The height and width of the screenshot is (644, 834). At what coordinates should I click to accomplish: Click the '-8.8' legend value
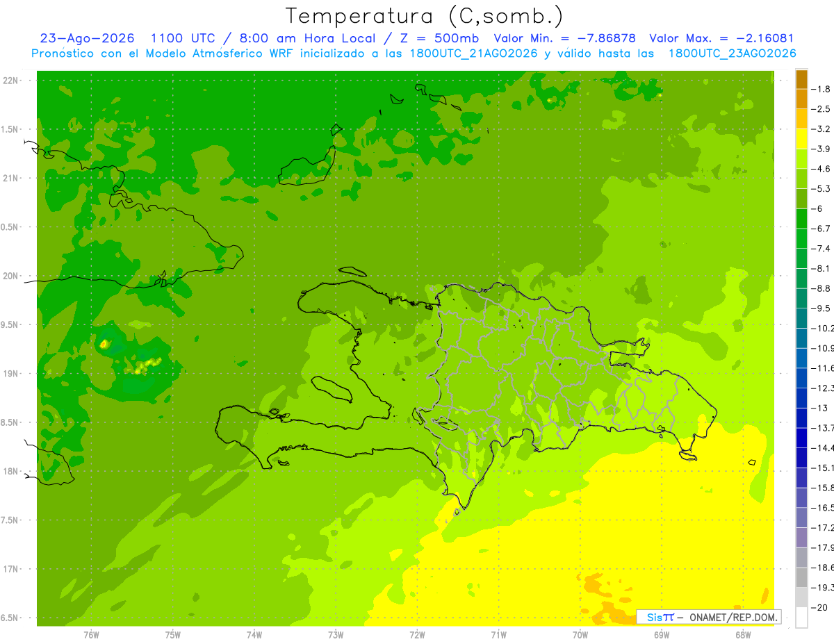click(821, 288)
